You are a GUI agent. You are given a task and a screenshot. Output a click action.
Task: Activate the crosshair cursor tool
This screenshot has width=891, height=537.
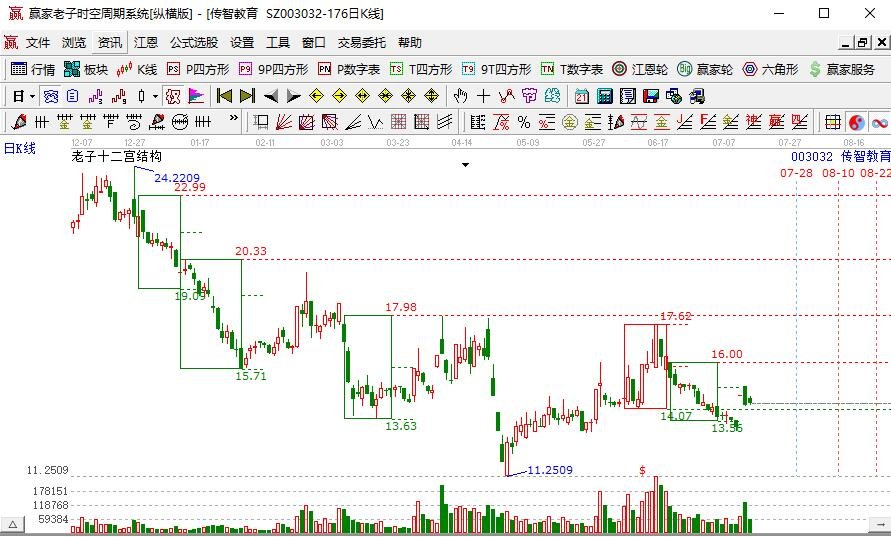(x=484, y=96)
